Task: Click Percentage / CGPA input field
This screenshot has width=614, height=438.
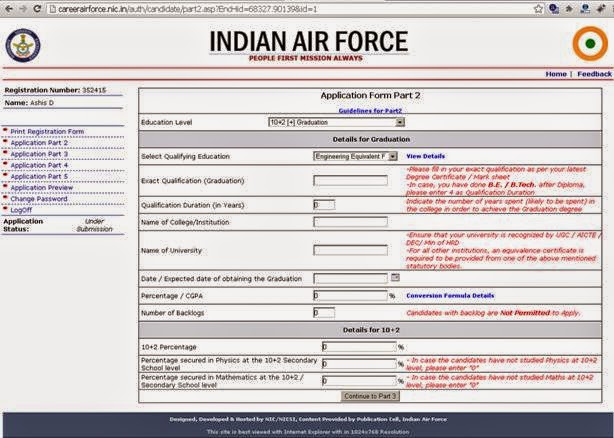Action: [350, 296]
